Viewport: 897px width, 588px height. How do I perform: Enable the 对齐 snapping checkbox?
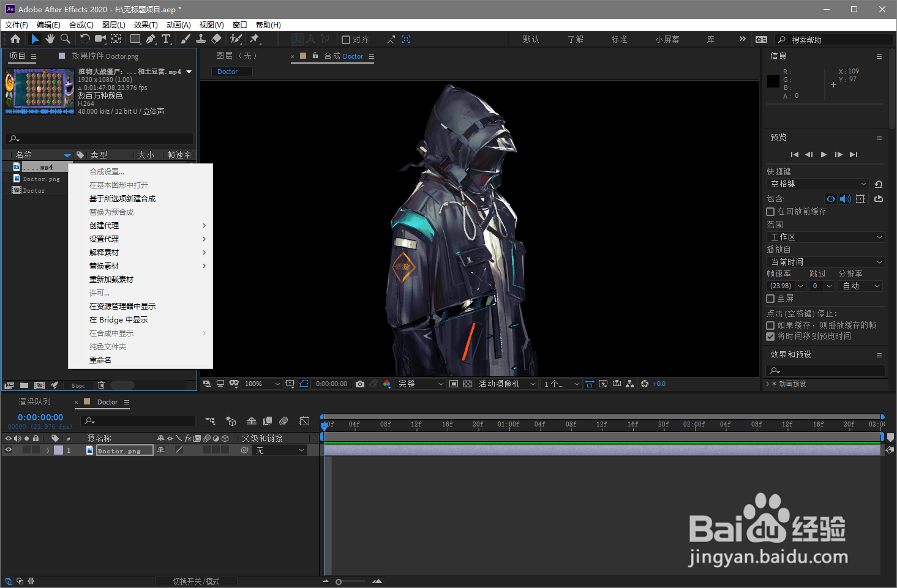346,40
